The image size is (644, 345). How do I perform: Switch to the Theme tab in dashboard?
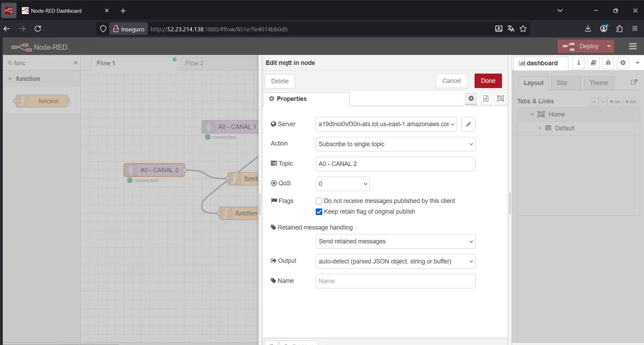[x=598, y=83]
